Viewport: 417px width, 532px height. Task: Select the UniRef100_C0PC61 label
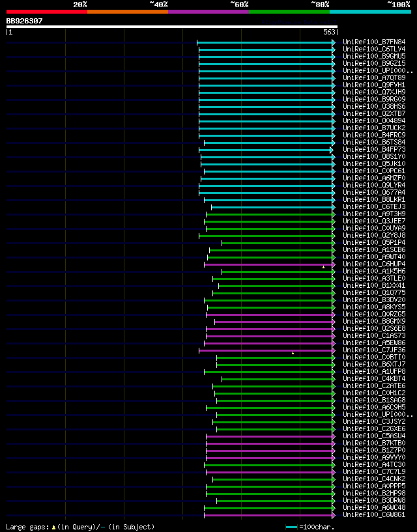pyautogui.click(x=374, y=171)
